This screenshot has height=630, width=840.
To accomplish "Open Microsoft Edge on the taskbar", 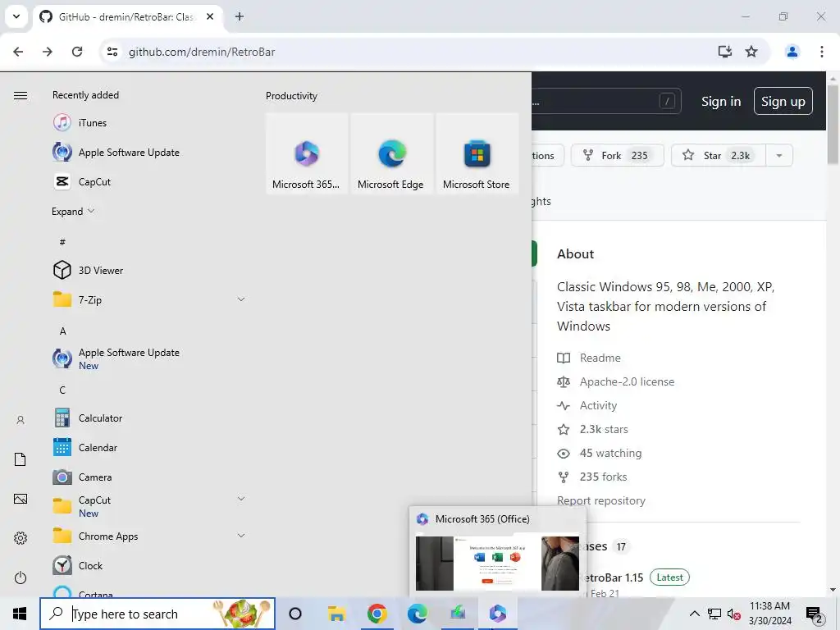I will coord(418,614).
